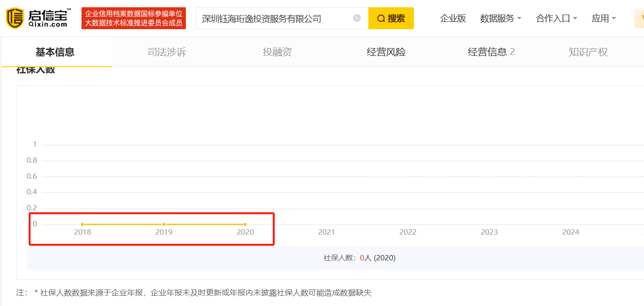Switch to the 投融资 tab
This screenshot has height=306, width=644.
coord(277,52)
